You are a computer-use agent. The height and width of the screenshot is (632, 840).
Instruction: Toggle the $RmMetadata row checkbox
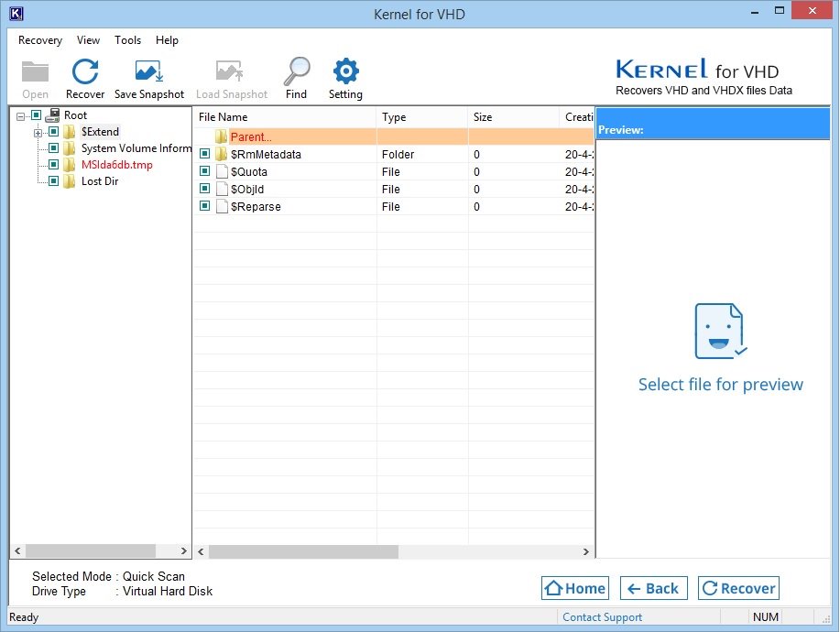click(x=204, y=154)
